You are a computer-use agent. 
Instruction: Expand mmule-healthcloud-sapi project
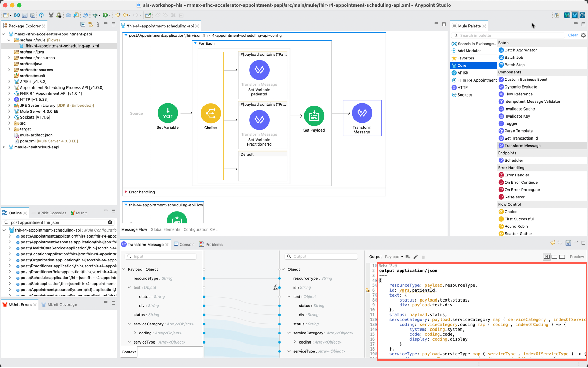click(3, 147)
